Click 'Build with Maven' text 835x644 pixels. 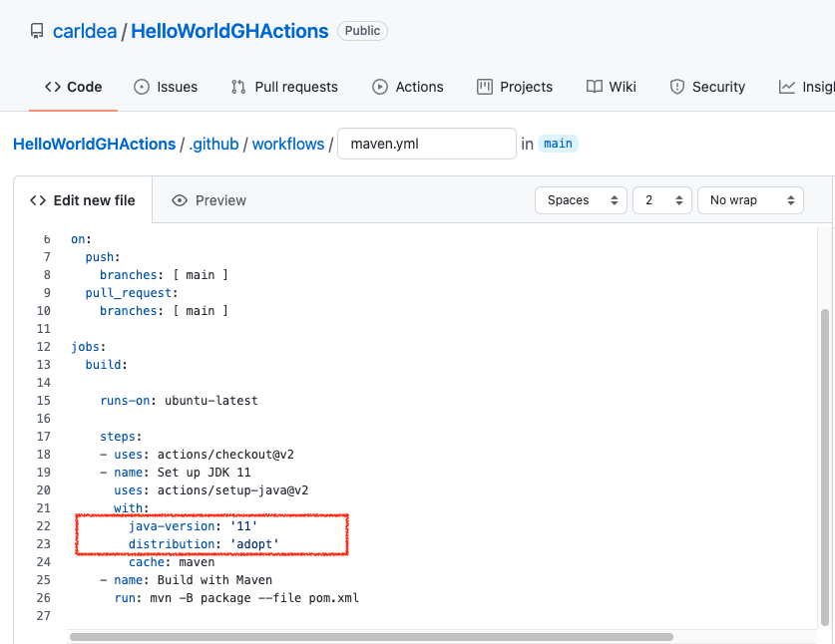(214, 580)
